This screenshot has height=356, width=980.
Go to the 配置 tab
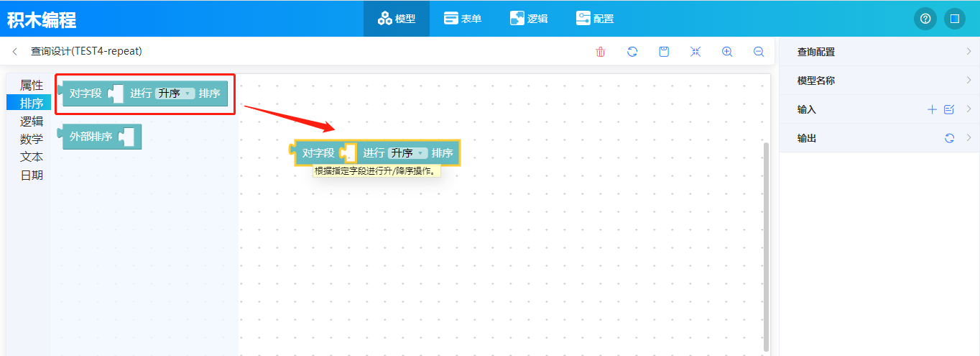click(x=595, y=19)
